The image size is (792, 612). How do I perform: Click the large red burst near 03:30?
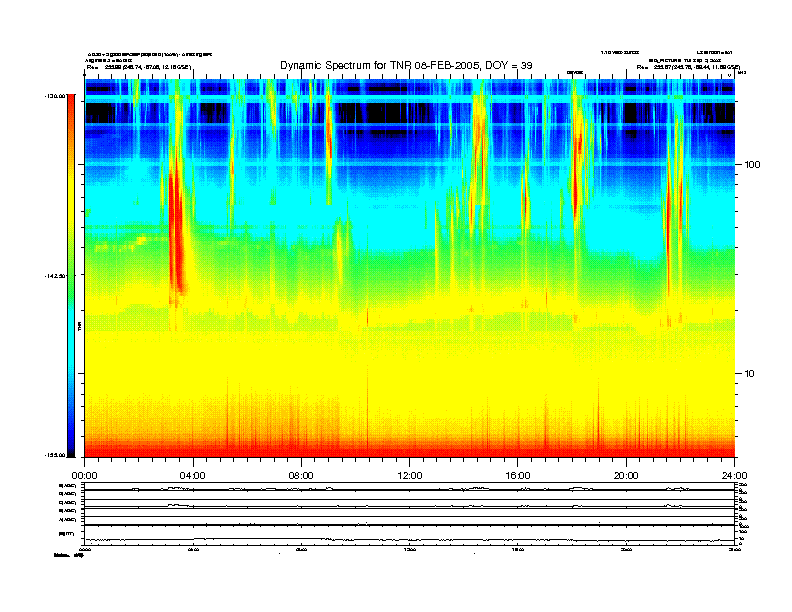coord(176,232)
